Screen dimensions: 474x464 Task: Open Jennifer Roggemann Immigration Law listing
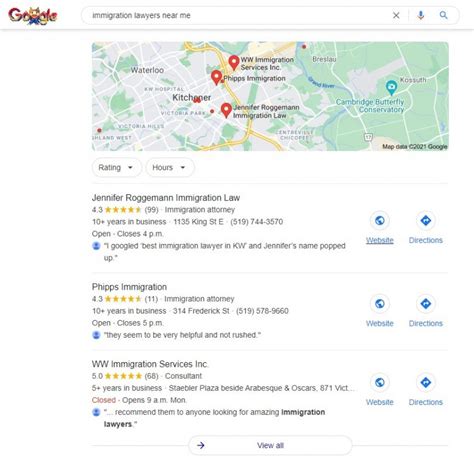click(166, 198)
